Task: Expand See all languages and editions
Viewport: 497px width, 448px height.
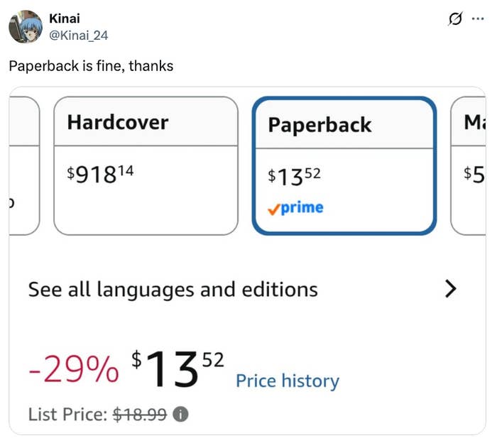Action: click(243, 289)
